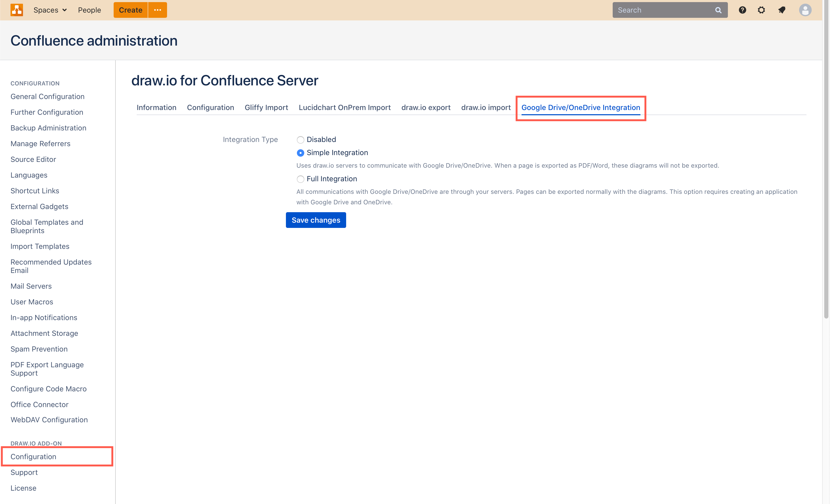This screenshot has height=504, width=830.
Task: Open the draw.io export tab
Action: click(x=426, y=107)
